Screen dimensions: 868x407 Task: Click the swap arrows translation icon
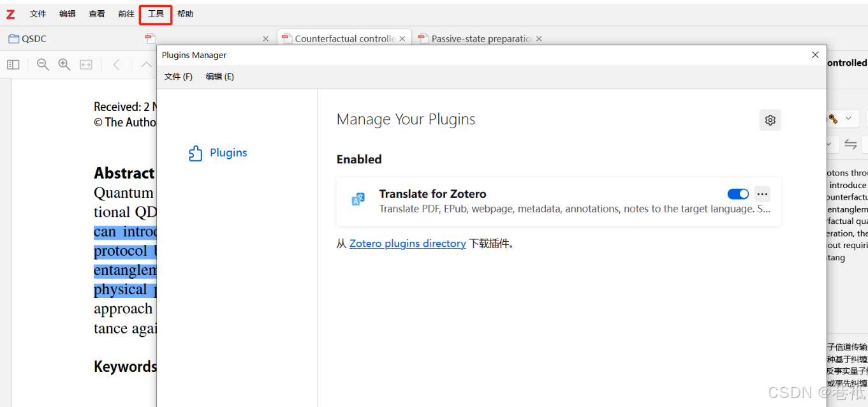pyautogui.click(x=851, y=144)
